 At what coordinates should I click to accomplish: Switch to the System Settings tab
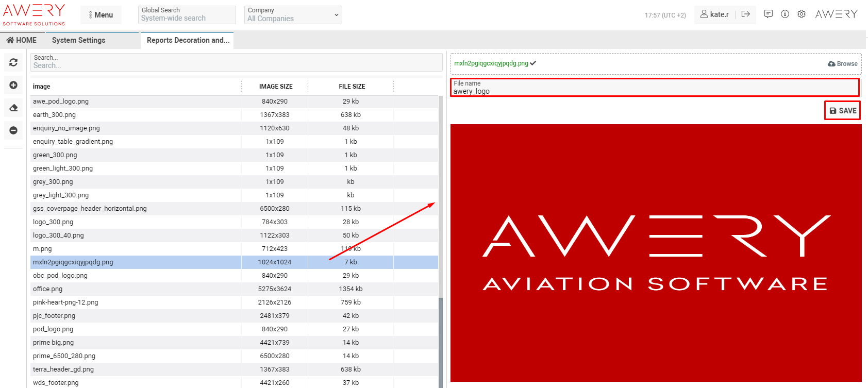78,40
